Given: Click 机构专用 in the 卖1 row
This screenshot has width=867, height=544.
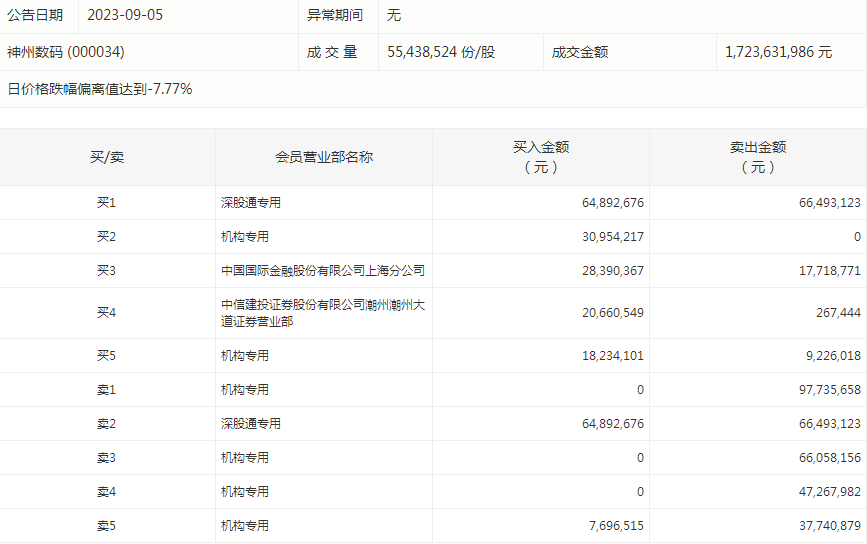Looking at the screenshot, I should tap(245, 390).
